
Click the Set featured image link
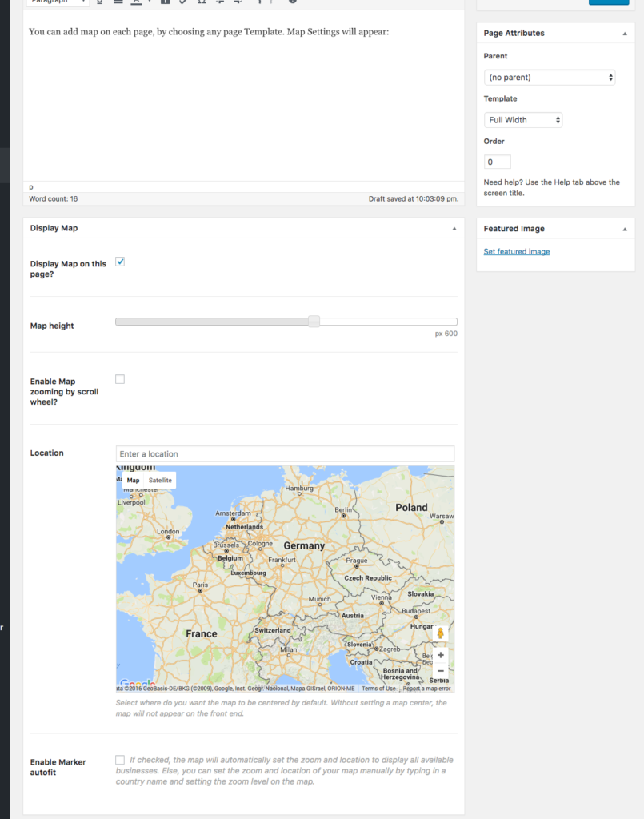click(x=516, y=251)
